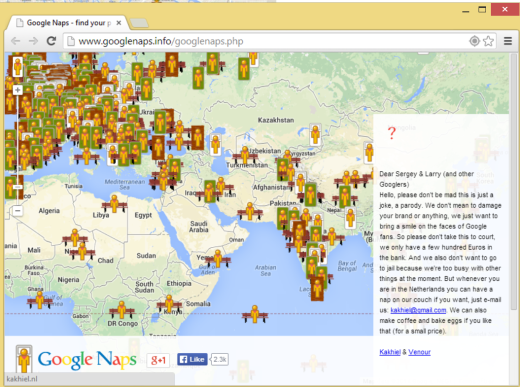Image resolution: width=520 pixels, height=387 pixels.
Task: Click nap bench marker over Kazakhstan east
Action: (315, 134)
